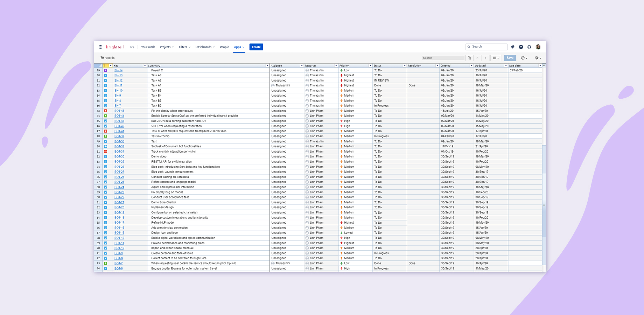The width and height of the screenshot is (644, 315).
Task: Open the Priority column filter dropdown
Action: (370, 66)
